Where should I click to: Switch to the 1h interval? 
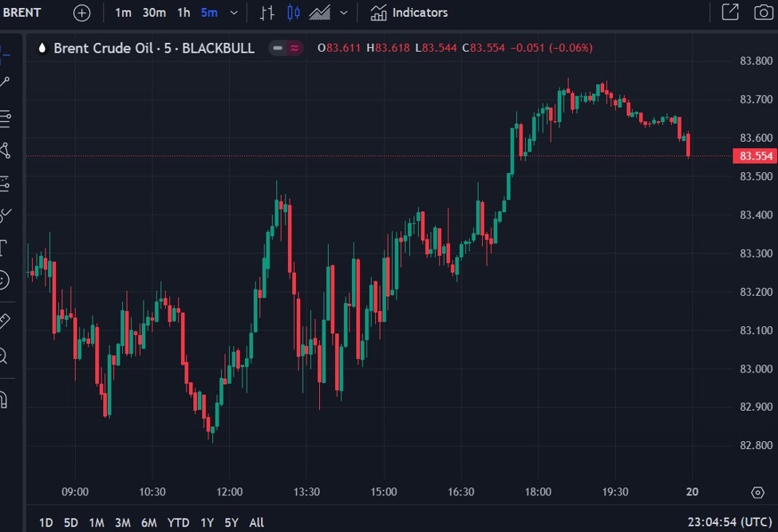coord(184,13)
